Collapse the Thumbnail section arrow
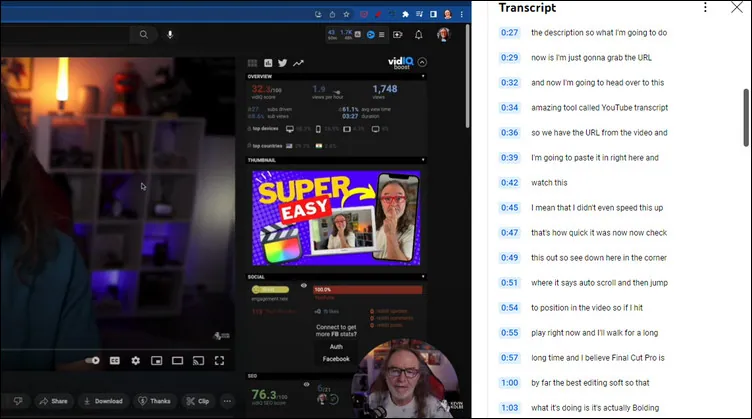Screen dimensions: 752x419 (423, 160)
